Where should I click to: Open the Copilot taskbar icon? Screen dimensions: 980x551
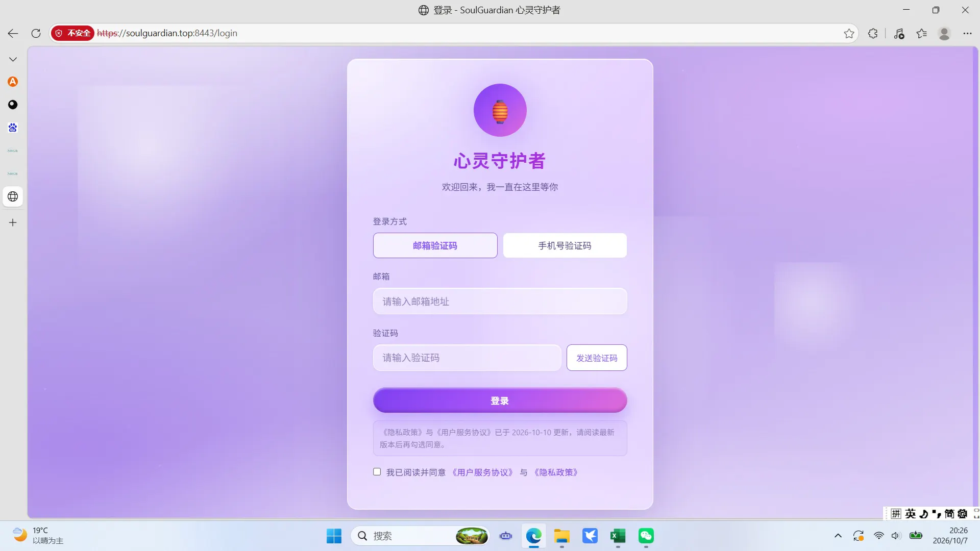(506, 536)
